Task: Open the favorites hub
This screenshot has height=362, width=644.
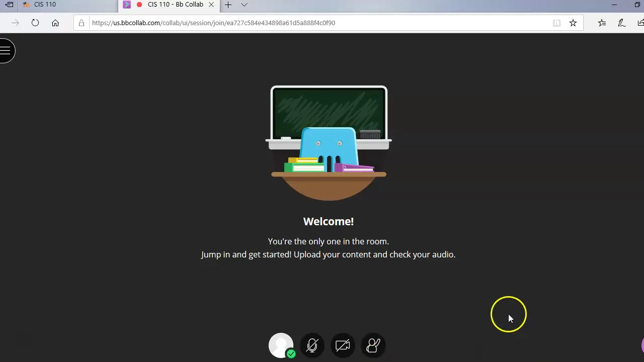Action: [x=602, y=23]
